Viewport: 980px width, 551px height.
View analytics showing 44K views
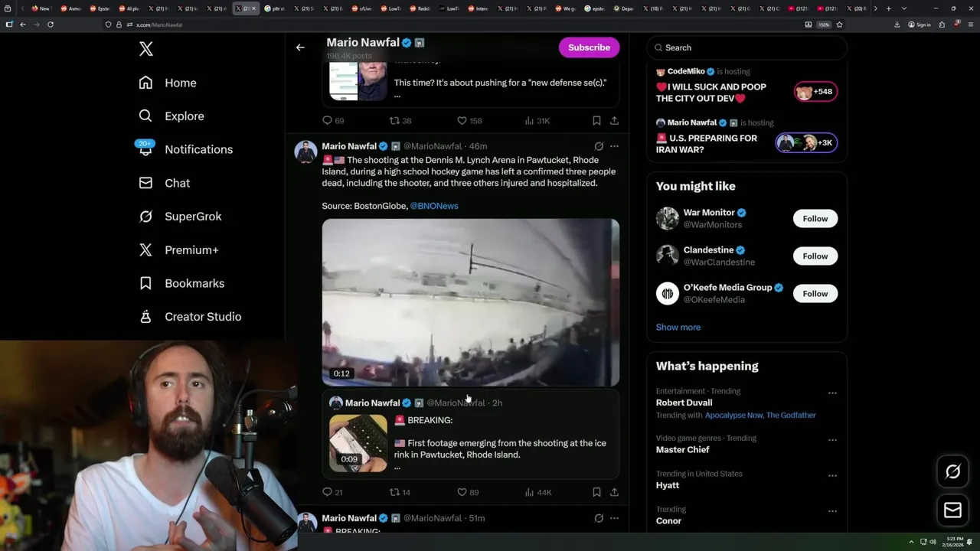pyautogui.click(x=538, y=492)
